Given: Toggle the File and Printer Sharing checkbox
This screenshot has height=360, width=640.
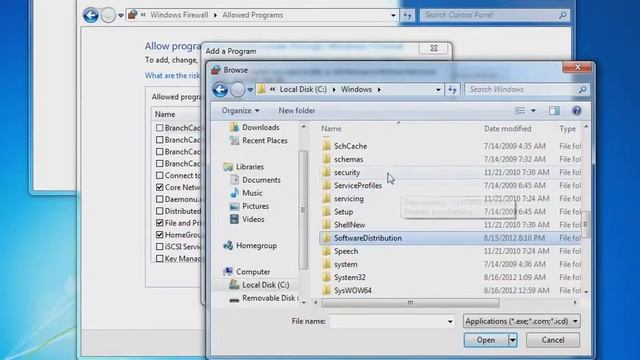Looking at the screenshot, I should [160, 223].
